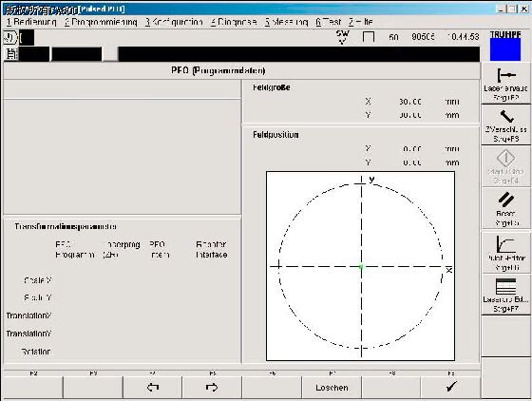Toggle the empty square box near SW
The image size is (532, 401).
369,37
